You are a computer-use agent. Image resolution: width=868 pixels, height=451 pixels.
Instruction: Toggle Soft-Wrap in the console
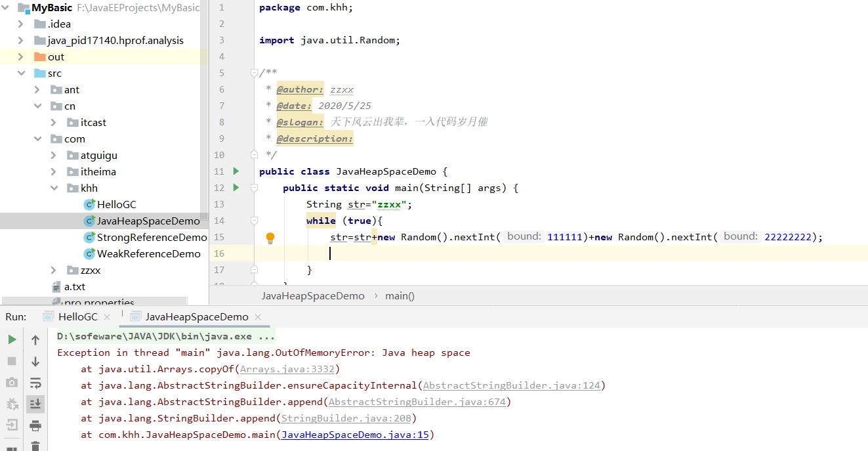click(35, 383)
